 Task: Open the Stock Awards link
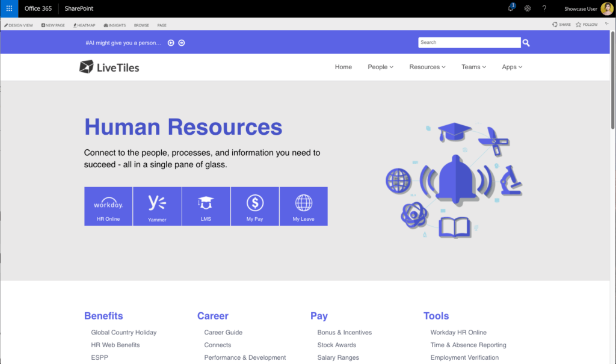[337, 345]
